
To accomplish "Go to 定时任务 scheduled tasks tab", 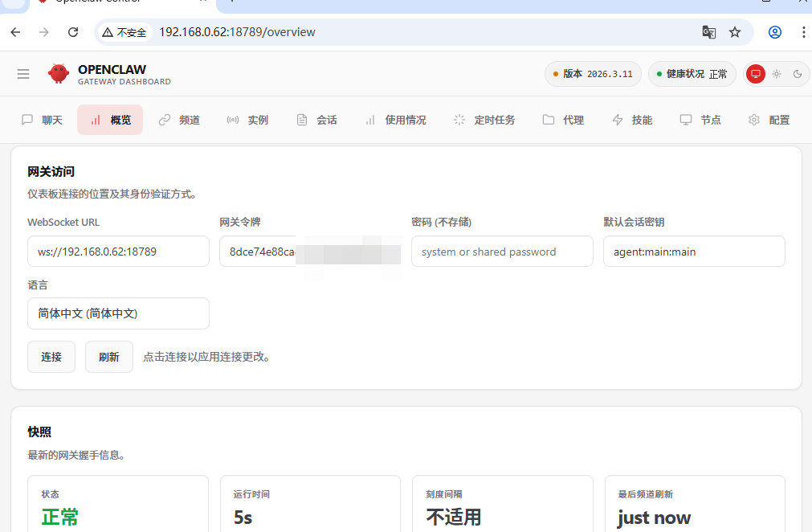I will (x=484, y=121).
